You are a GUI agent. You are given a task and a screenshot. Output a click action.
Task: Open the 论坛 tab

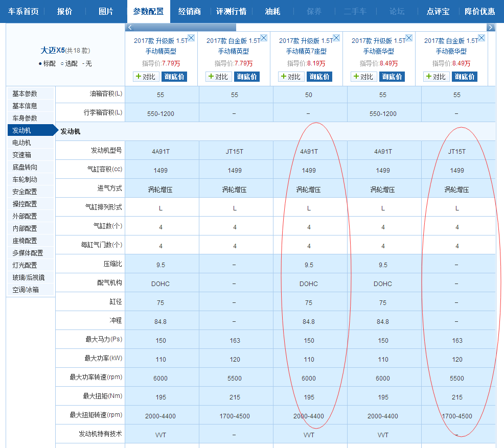click(x=397, y=12)
